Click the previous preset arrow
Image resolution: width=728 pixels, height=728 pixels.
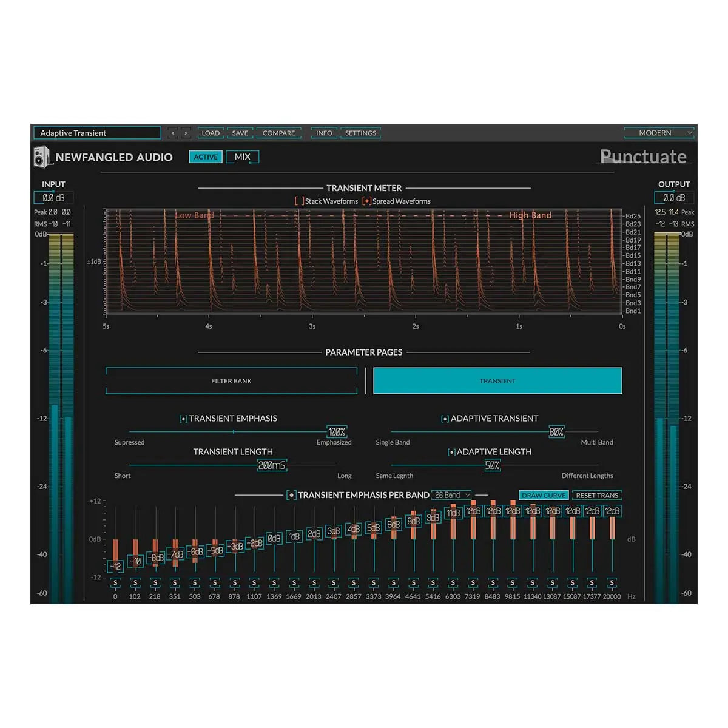173,133
